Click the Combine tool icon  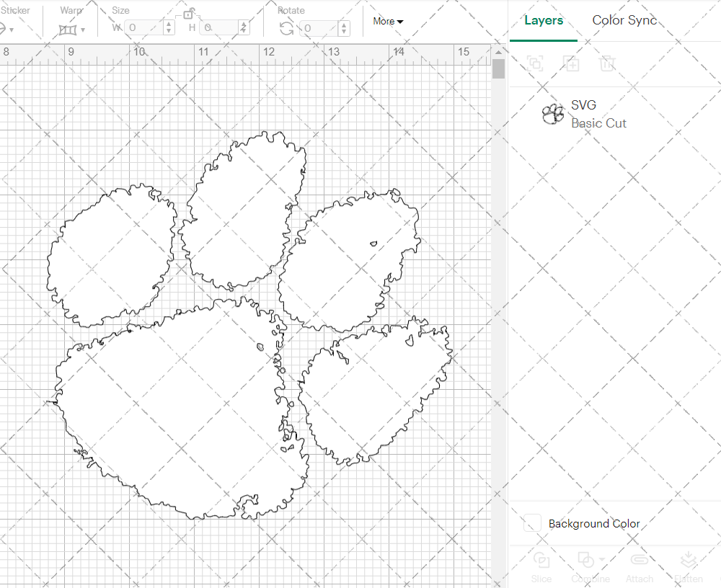(x=586, y=560)
